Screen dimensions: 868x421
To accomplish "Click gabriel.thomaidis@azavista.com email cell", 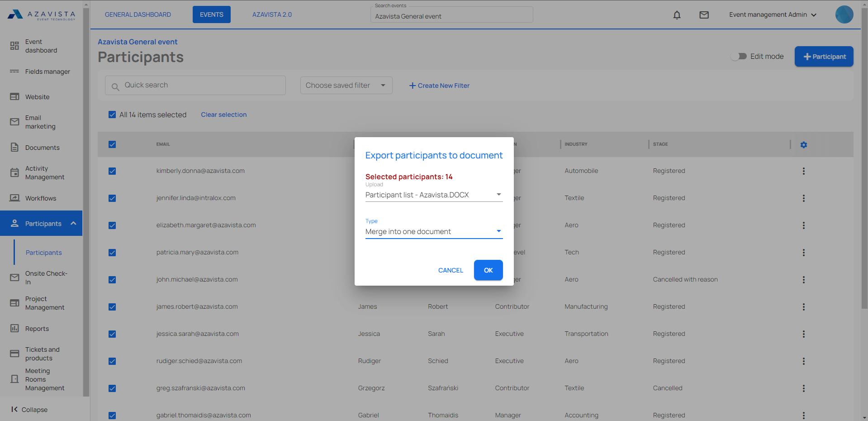I will pyautogui.click(x=204, y=415).
